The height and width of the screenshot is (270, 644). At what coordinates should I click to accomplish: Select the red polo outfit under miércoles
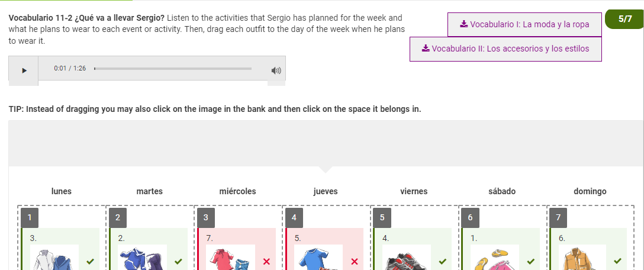click(230, 257)
